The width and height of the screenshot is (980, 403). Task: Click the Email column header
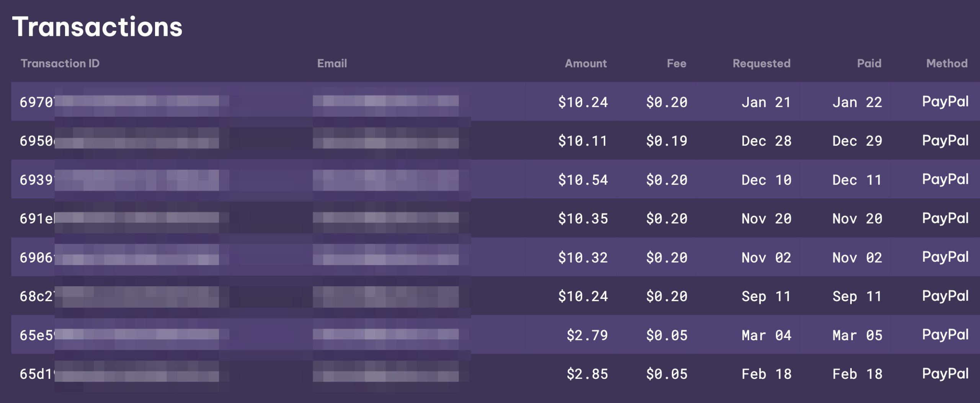(332, 64)
